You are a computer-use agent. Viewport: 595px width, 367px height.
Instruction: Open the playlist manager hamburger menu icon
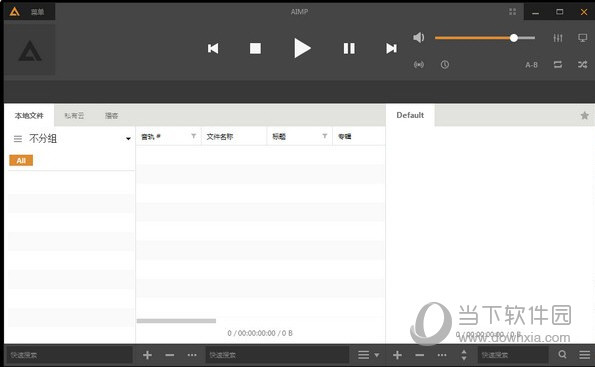(x=584, y=355)
